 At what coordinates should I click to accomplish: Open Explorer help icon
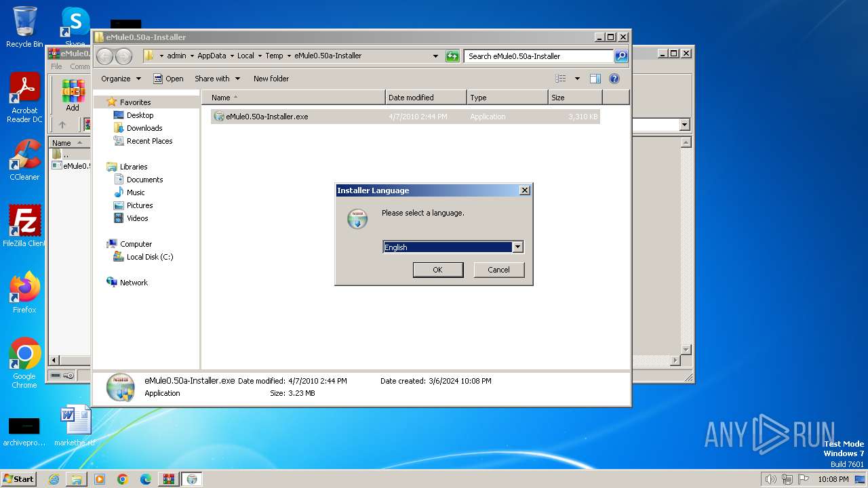coord(614,79)
